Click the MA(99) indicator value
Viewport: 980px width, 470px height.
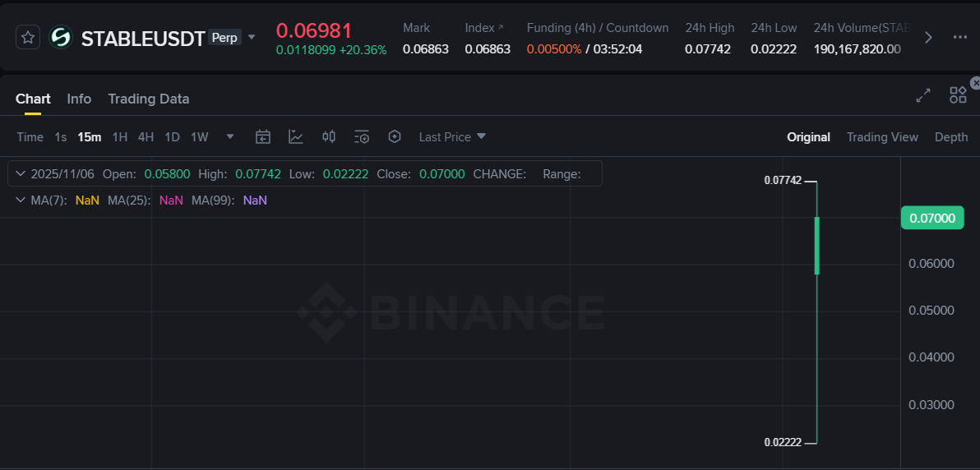pyautogui.click(x=255, y=200)
